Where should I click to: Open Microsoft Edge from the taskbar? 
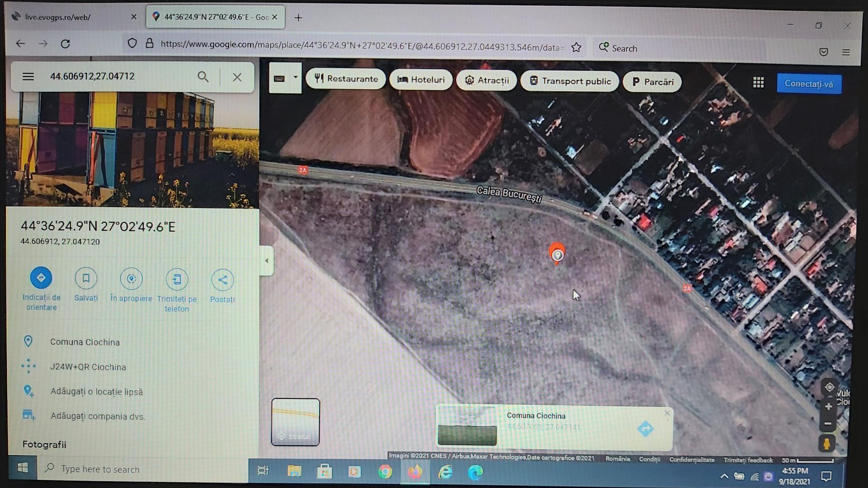475,472
